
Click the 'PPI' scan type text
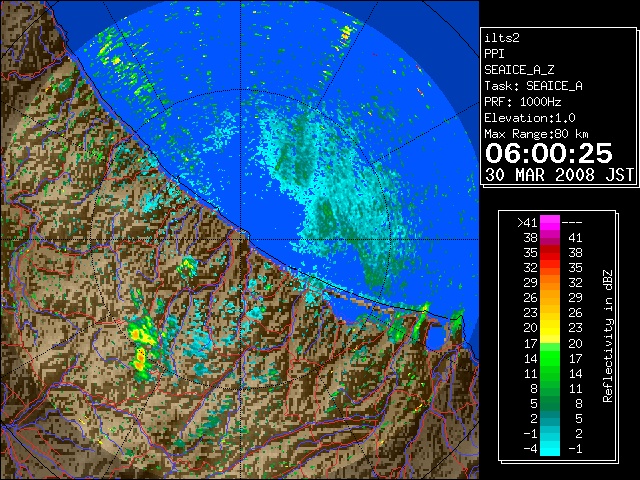(x=494, y=54)
